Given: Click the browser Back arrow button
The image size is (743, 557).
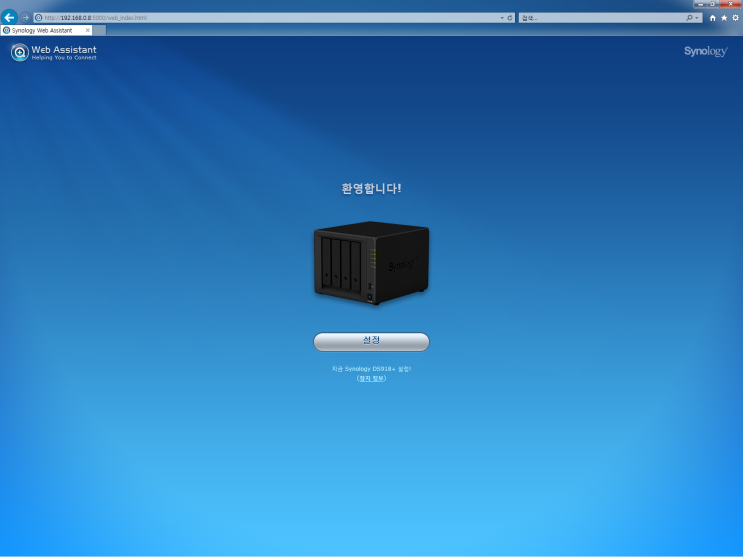Looking at the screenshot, I should [x=9, y=18].
